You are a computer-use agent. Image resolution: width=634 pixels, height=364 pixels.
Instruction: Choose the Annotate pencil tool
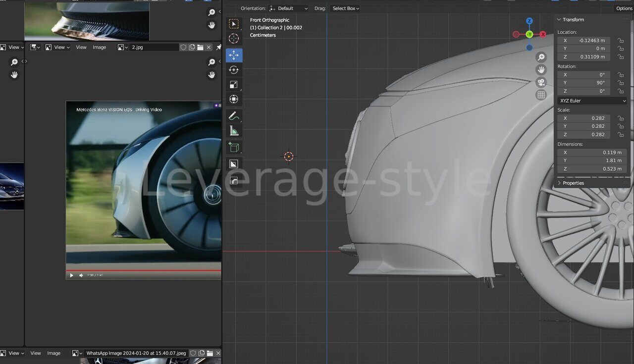tap(234, 116)
